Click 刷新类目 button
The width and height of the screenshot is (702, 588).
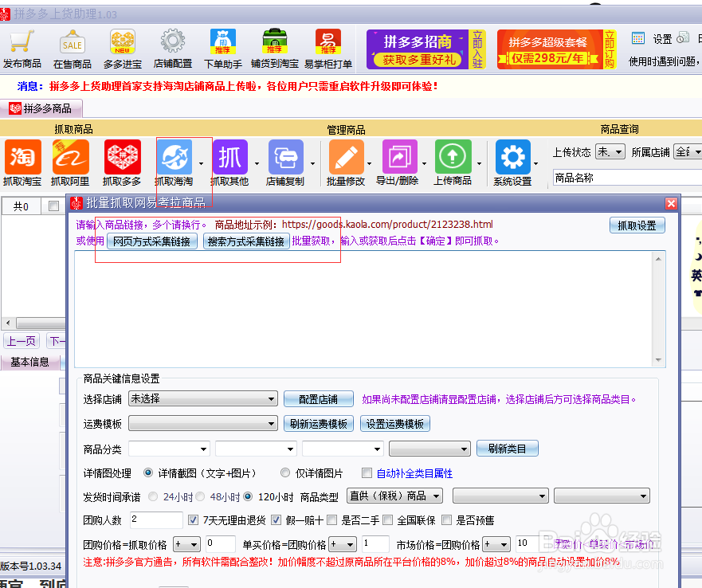pos(508,449)
